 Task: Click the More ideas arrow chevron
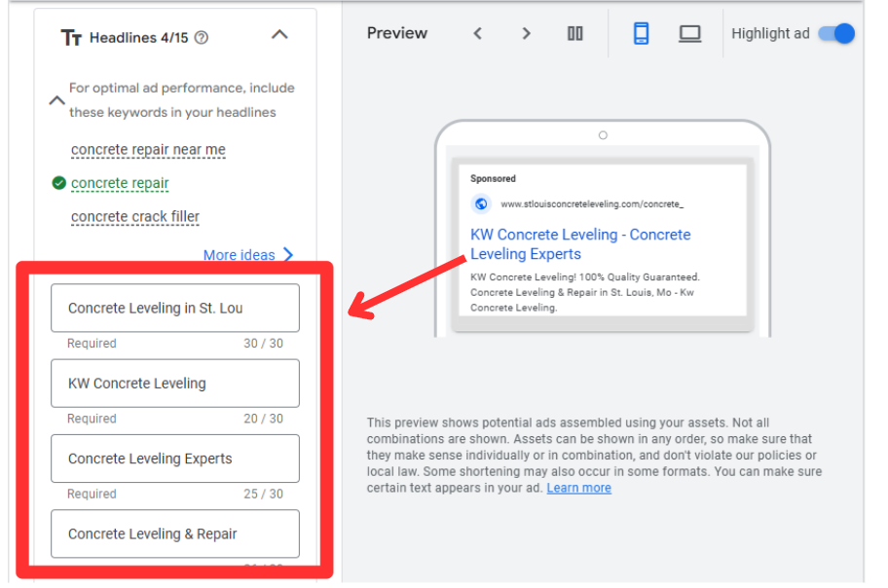(288, 254)
